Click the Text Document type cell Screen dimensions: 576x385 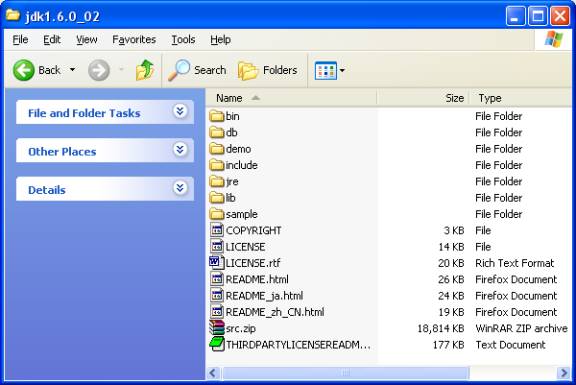tap(510, 345)
